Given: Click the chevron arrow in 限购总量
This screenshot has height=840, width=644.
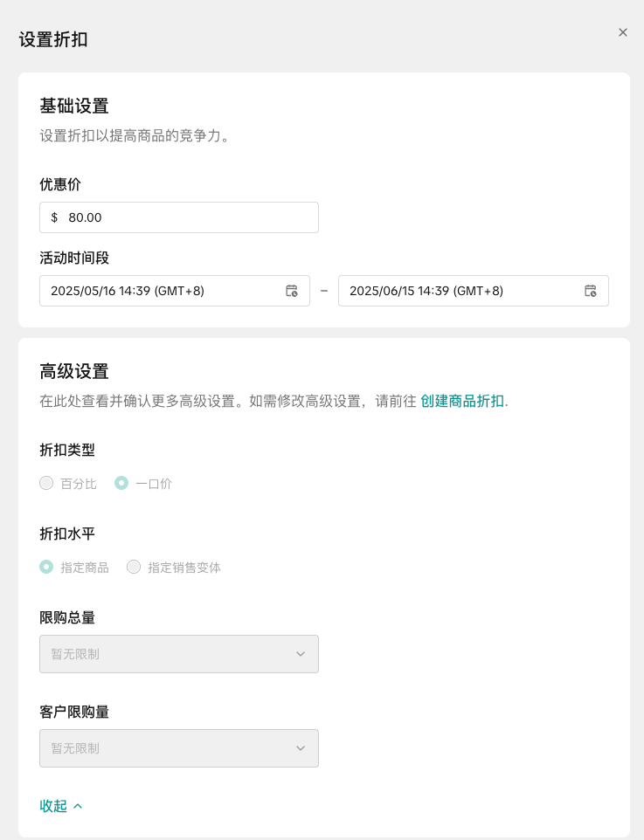Looking at the screenshot, I should click(301, 654).
